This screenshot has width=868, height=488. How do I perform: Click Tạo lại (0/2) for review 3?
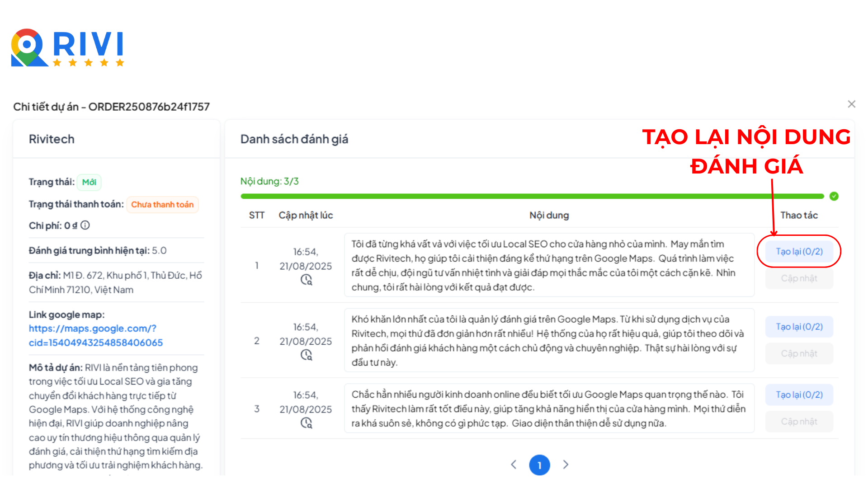[x=799, y=394]
